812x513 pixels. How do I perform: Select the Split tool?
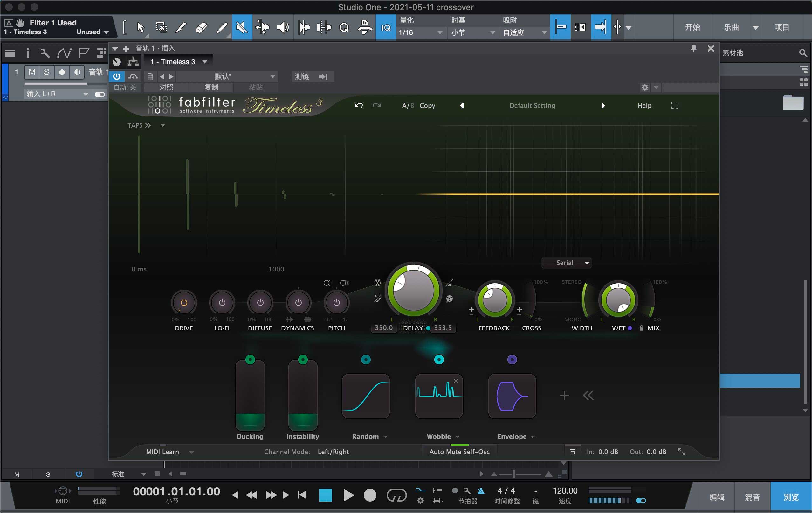tap(181, 27)
